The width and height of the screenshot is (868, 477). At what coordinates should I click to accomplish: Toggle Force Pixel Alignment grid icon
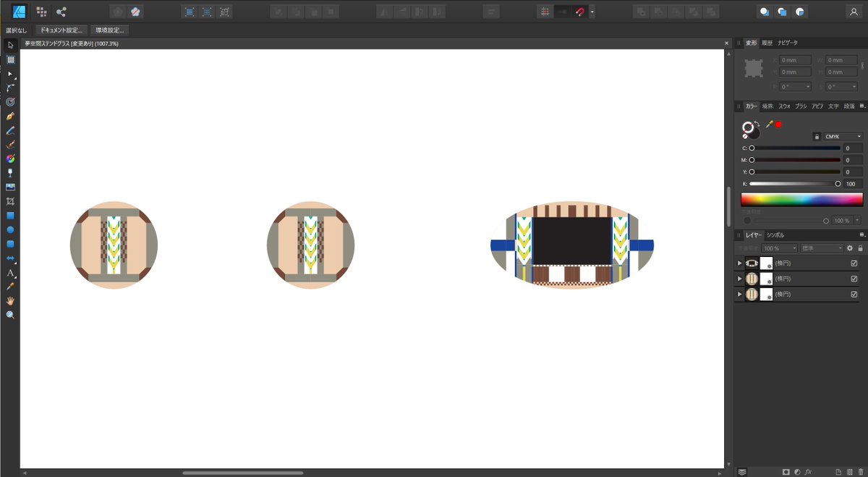pos(545,12)
